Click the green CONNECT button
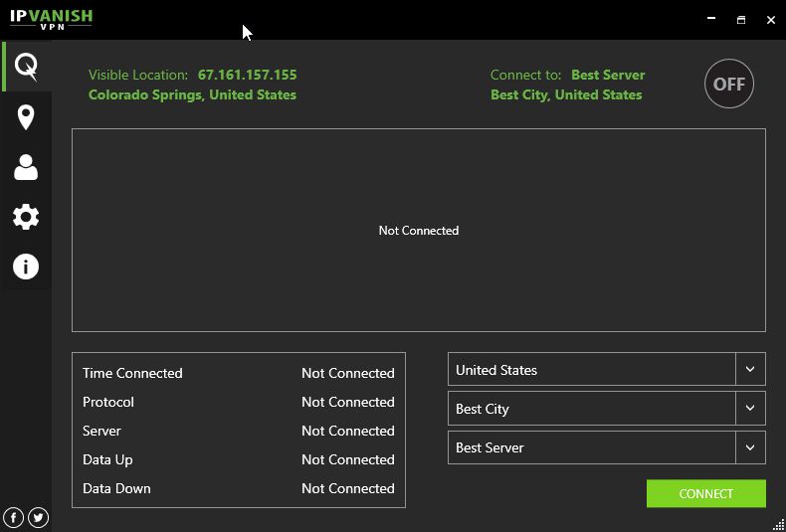This screenshot has width=786, height=532. pos(705,494)
